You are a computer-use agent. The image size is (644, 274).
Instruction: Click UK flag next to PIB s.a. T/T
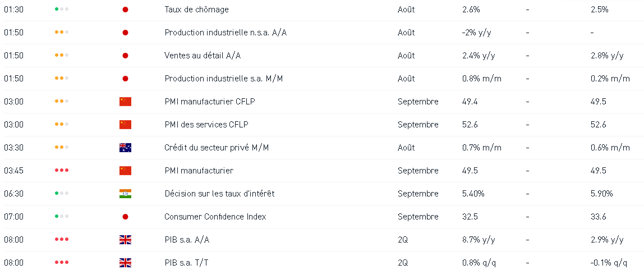pos(125,263)
